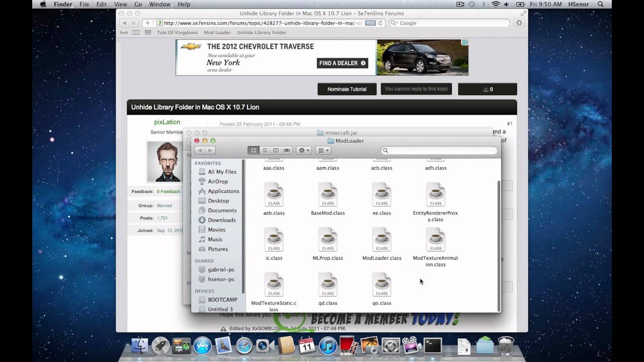Go back in Finder window
The image size is (644, 362).
[x=200, y=150]
